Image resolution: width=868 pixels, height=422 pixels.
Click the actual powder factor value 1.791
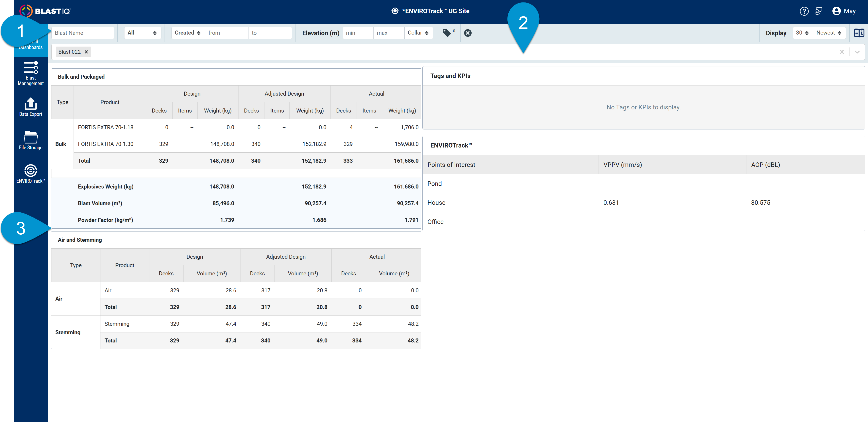point(411,220)
